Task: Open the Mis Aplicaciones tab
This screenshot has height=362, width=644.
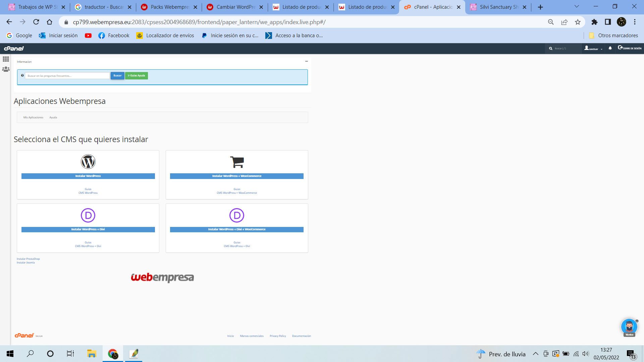Action: tap(33, 117)
